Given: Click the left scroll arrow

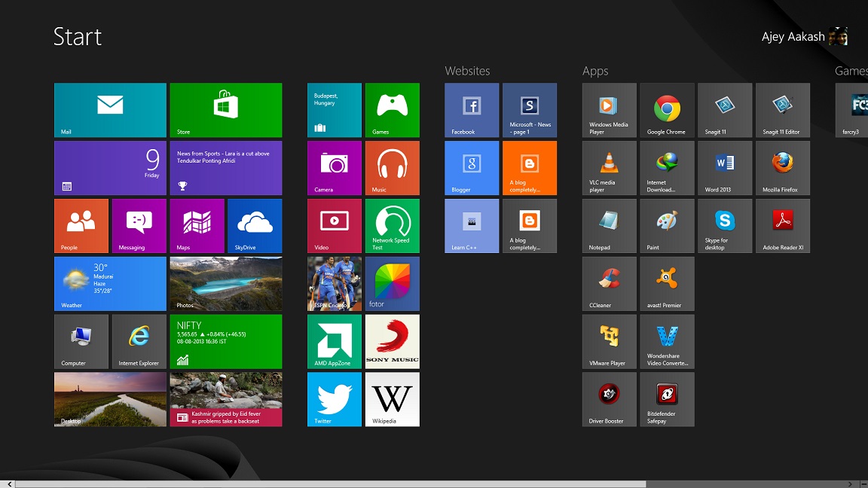Looking at the screenshot, I should coord(9,484).
